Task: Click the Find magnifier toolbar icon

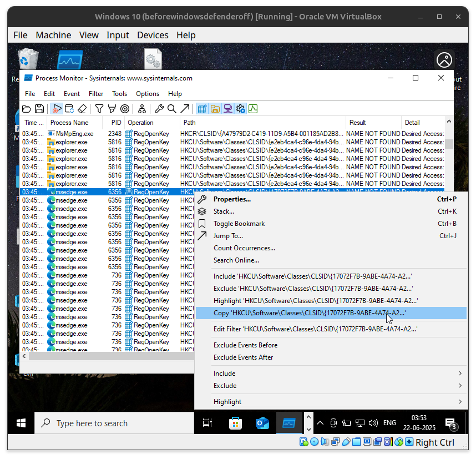Action: pos(172,109)
